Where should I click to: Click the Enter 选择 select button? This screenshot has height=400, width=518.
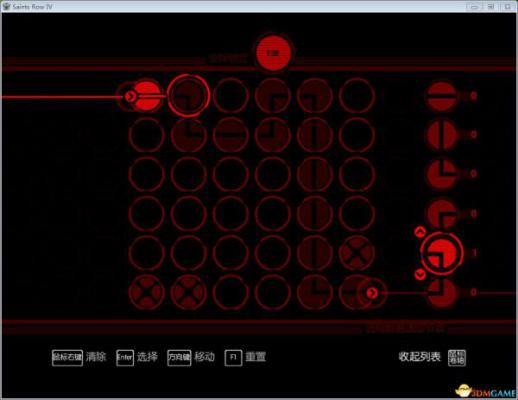pyautogui.click(x=137, y=358)
